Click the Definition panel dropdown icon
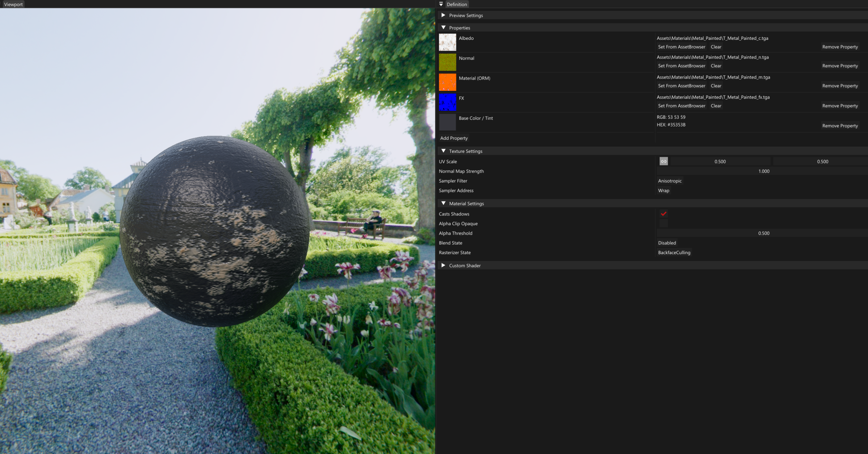868x454 pixels. point(441,4)
